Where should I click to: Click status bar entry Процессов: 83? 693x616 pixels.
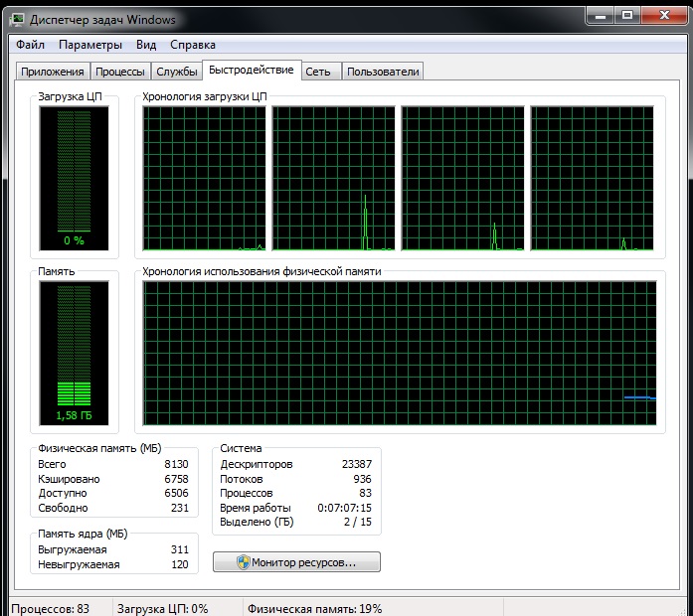pos(50,609)
